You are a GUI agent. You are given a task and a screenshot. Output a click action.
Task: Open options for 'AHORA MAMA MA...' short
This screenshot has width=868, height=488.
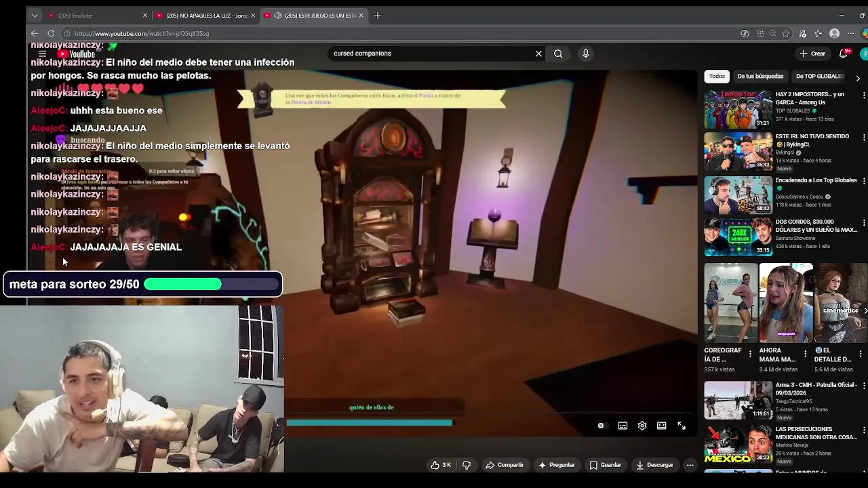pos(806,354)
